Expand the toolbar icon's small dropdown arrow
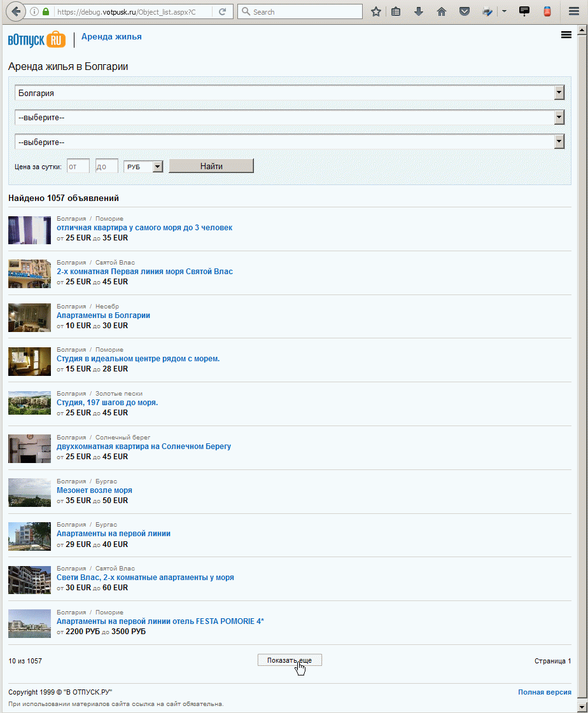588x713 pixels. 504,12
